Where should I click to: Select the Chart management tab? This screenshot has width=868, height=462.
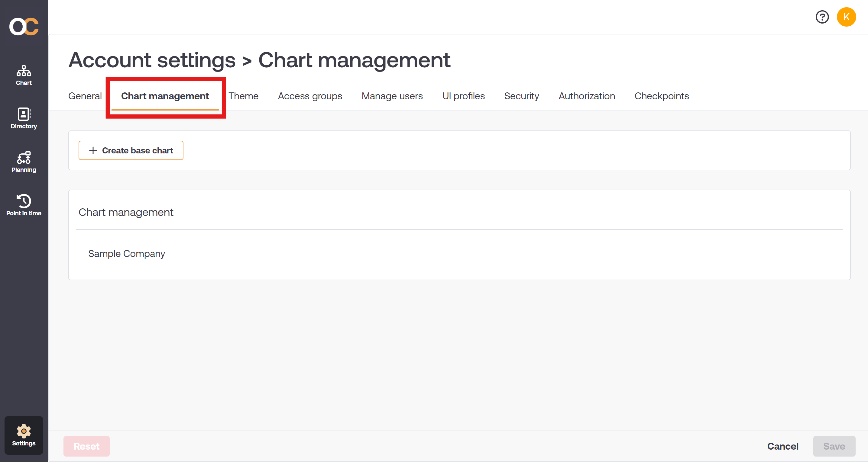click(x=165, y=96)
